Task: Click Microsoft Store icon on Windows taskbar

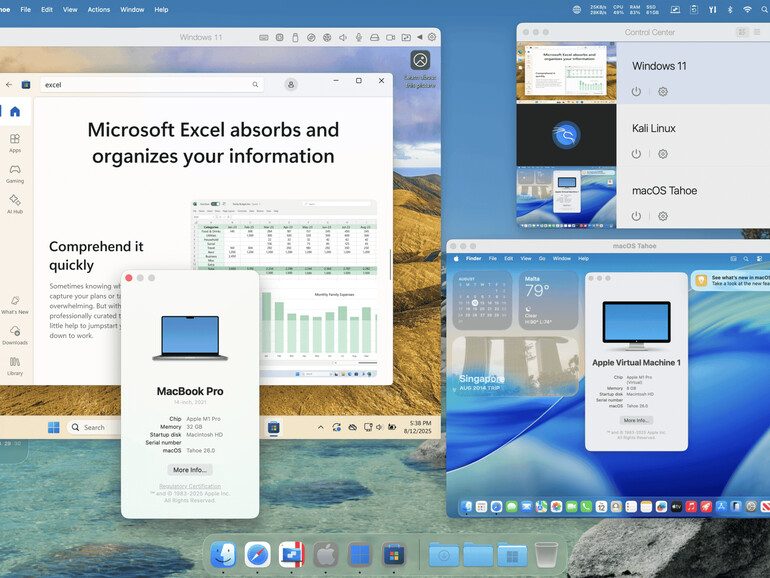Action: tap(274, 427)
